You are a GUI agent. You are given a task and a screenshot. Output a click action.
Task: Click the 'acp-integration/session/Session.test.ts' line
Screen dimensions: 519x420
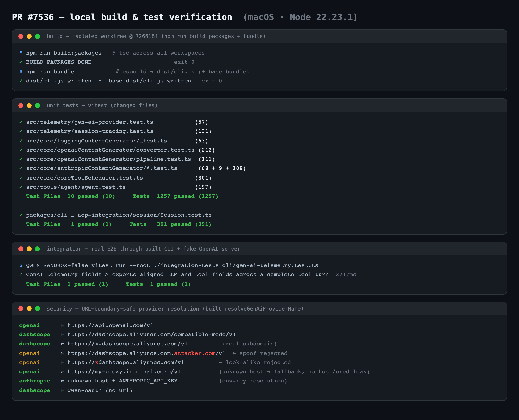click(145, 215)
